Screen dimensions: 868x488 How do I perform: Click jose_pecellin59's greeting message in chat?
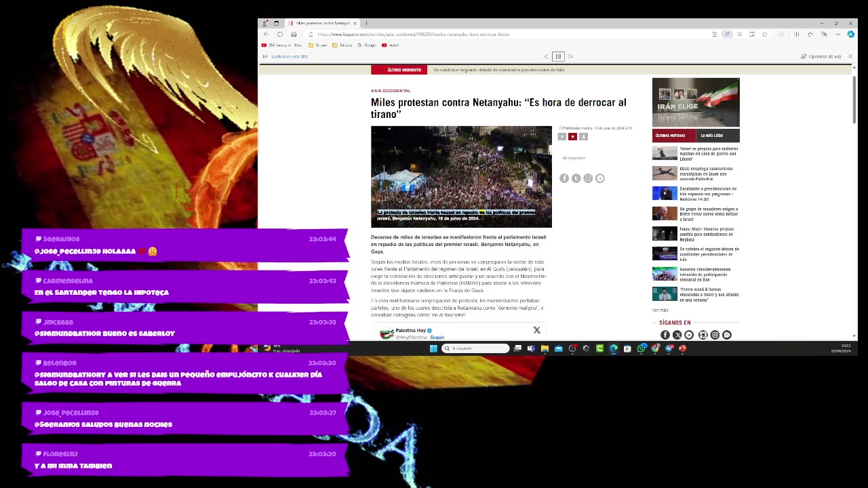(x=103, y=425)
